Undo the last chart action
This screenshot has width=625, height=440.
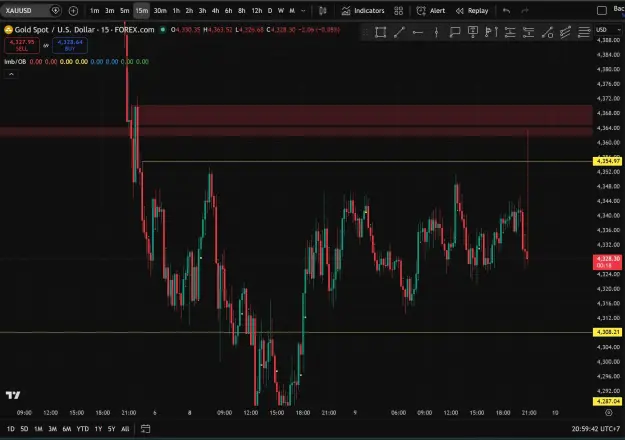click(506, 11)
